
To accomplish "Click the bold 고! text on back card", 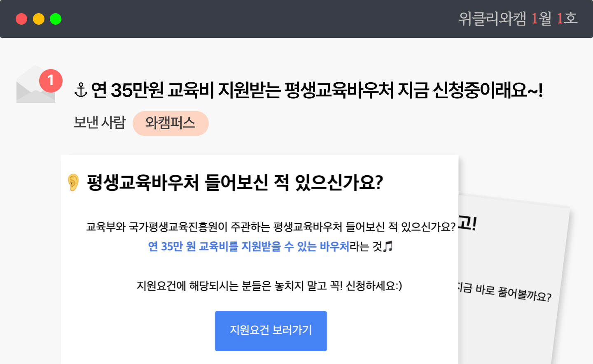I will 468,223.
